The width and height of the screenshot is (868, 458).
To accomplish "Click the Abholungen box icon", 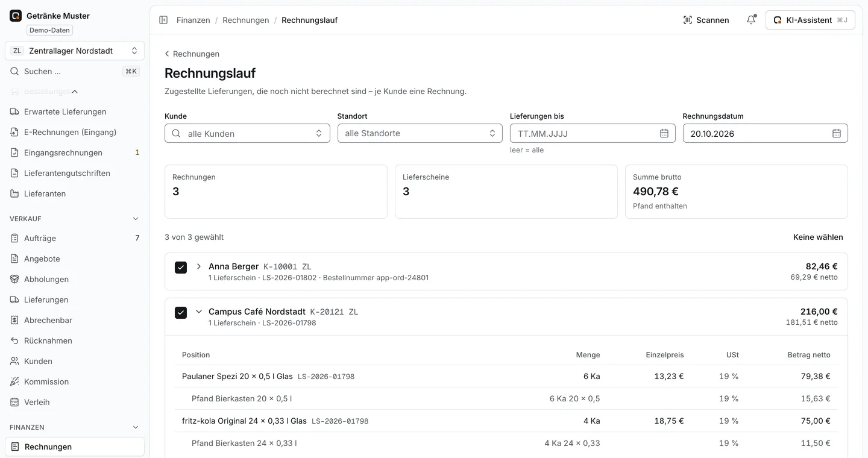I will [x=14, y=279].
